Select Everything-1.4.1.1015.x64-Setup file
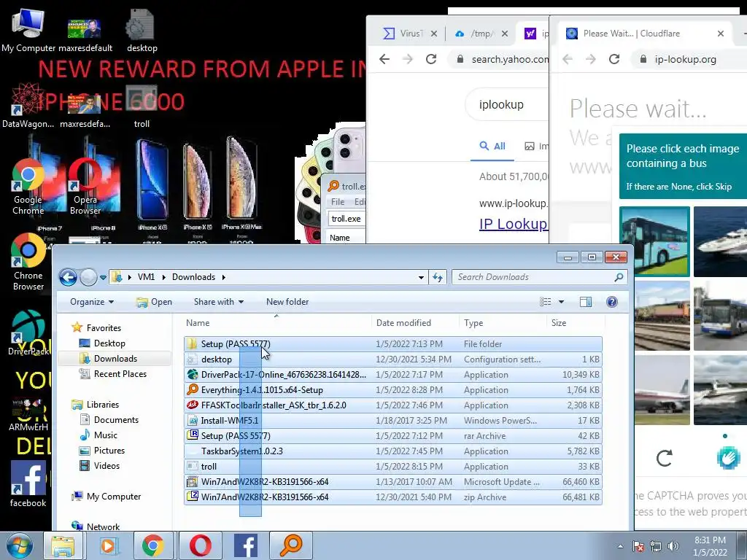The width and height of the screenshot is (747, 560). [393, 390]
